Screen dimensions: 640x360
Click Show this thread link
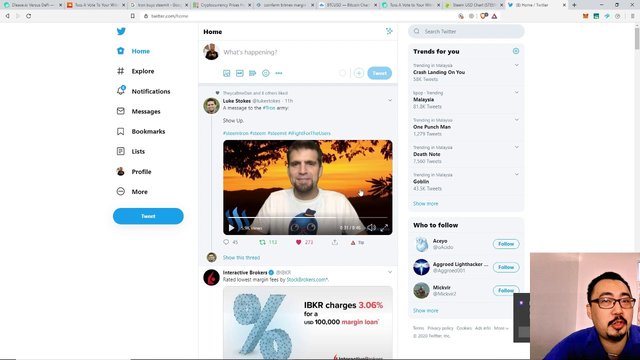241,258
